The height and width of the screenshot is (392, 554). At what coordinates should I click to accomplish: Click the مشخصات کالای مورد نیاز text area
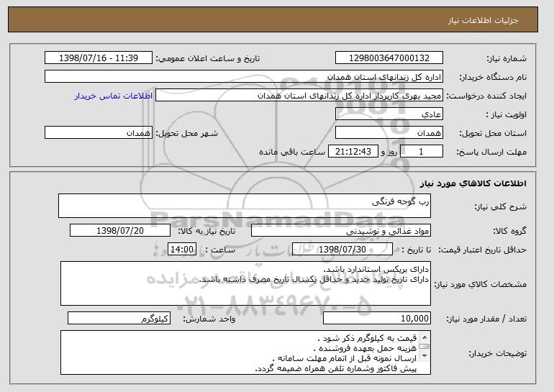click(x=245, y=283)
